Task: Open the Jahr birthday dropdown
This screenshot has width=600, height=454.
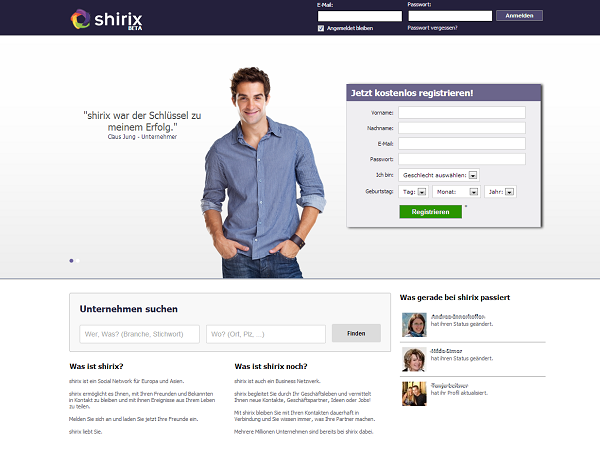Action: (x=501, y=192)
